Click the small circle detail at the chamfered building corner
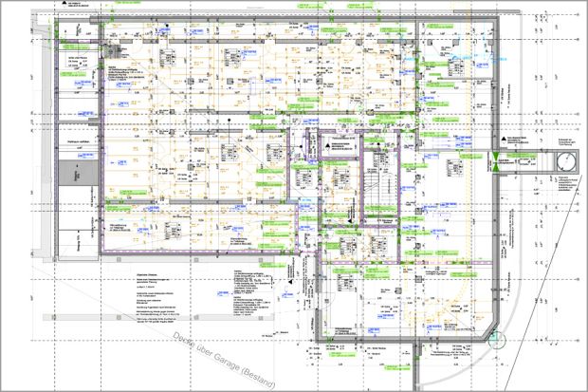Viewport: 588px width, 392px height. [497, 340]
